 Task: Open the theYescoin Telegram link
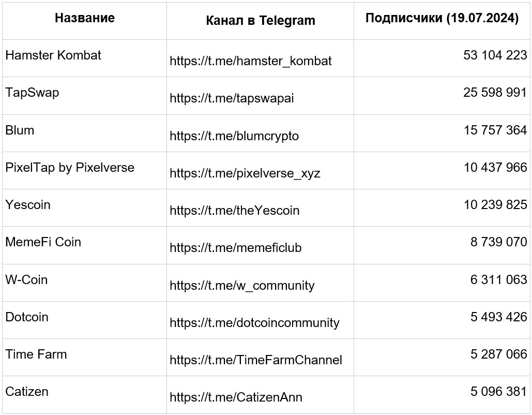point(234,211)
